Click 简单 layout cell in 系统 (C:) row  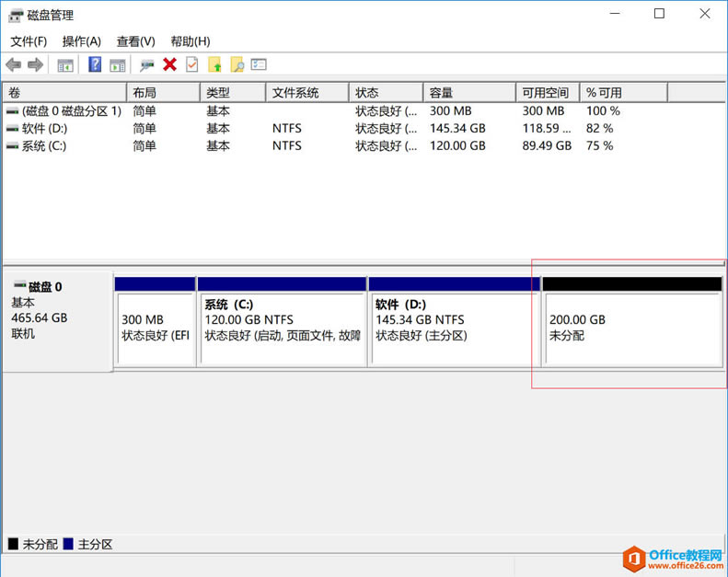click(144, 145)
